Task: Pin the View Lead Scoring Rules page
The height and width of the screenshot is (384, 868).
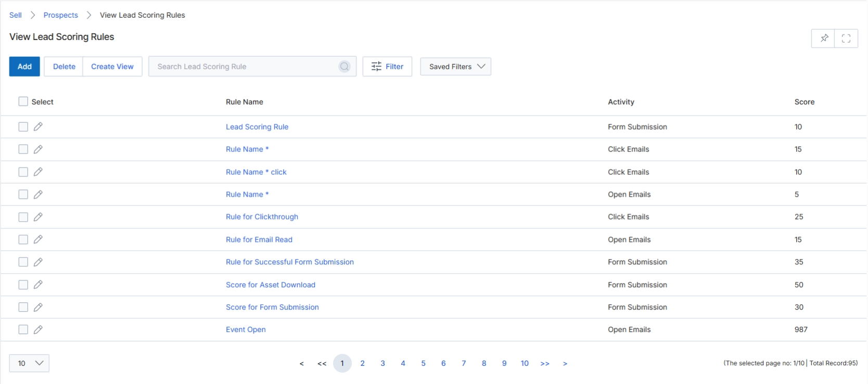Action: point(824,38)
